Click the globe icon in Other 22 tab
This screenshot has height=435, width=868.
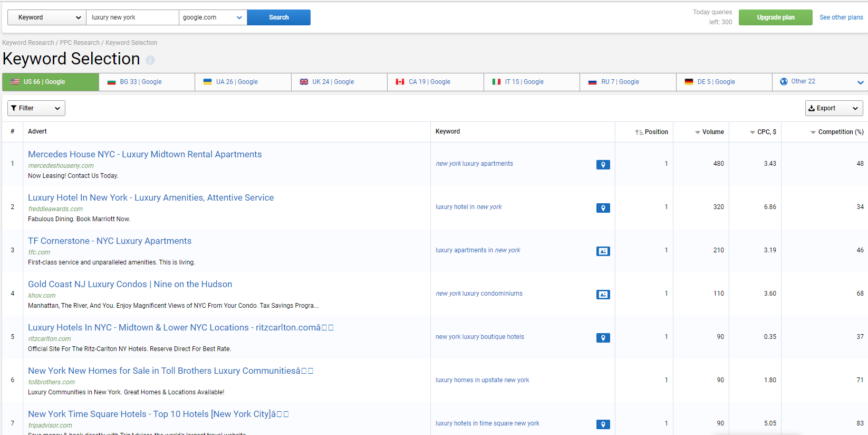tap(784, 81)
